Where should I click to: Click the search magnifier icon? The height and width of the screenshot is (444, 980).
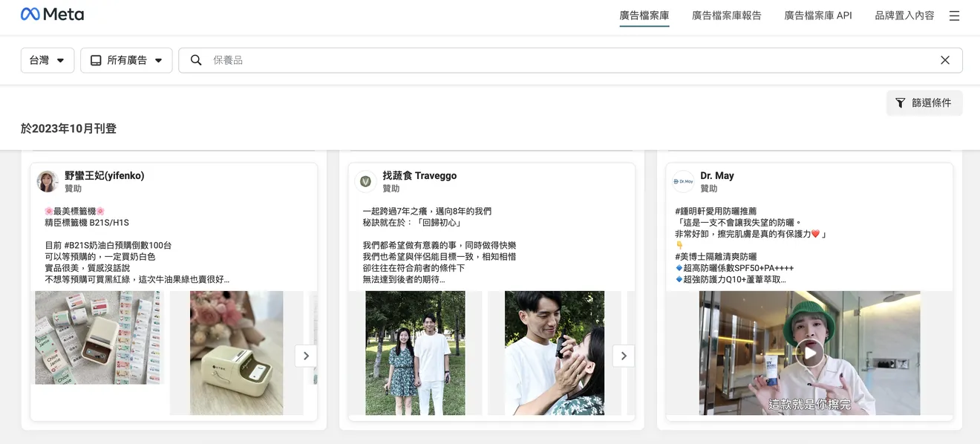[x=196, y=60]
